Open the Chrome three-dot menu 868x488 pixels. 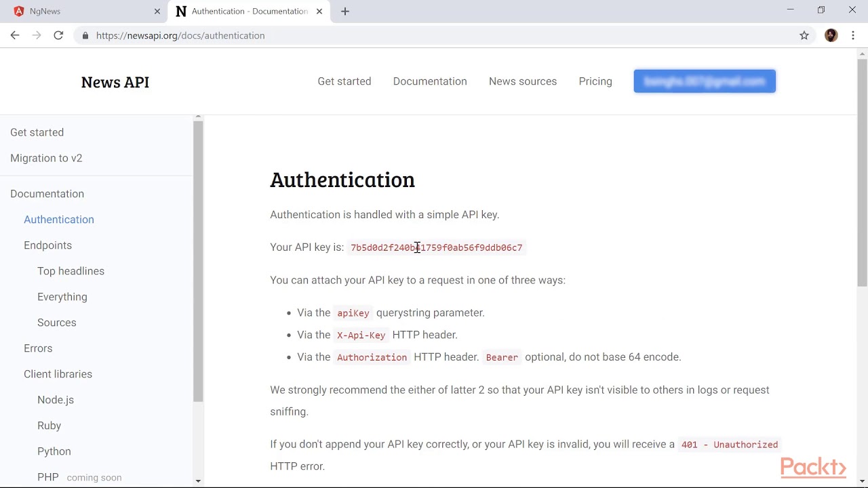click(x=853, y=35)
